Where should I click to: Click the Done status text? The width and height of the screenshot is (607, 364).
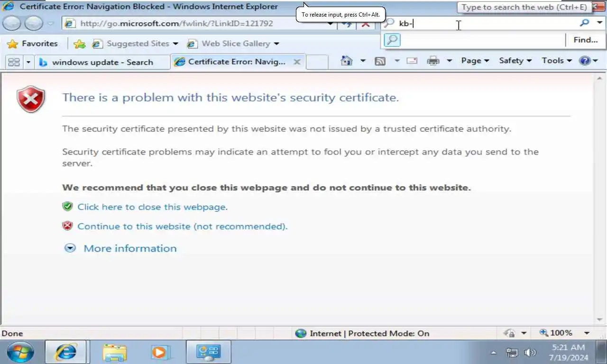coord(12,334)
